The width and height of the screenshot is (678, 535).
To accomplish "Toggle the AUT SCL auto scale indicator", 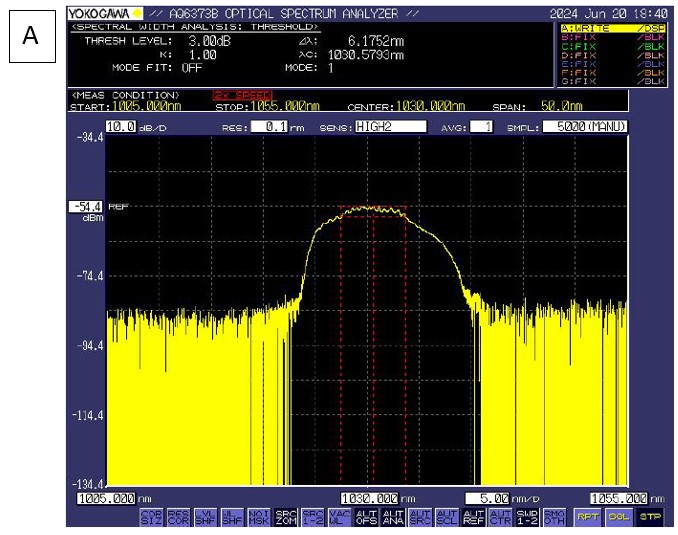I will pos(447,517).
